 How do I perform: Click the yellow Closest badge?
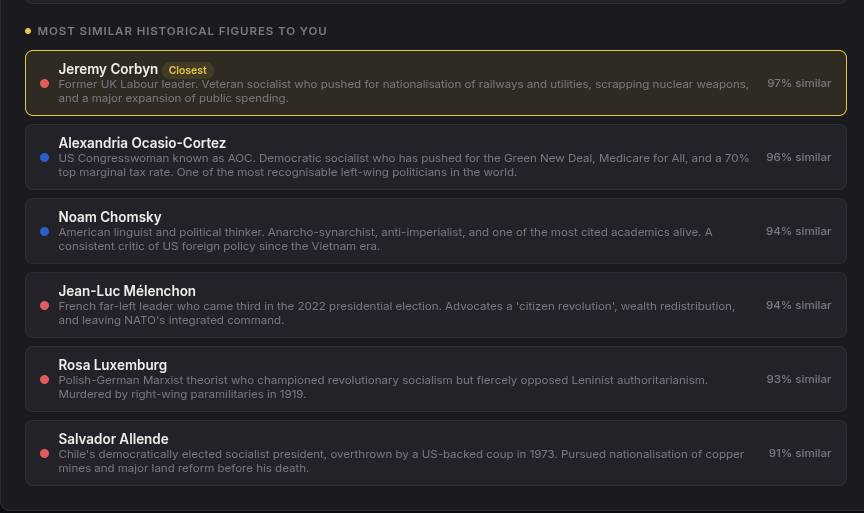point(187,70)
